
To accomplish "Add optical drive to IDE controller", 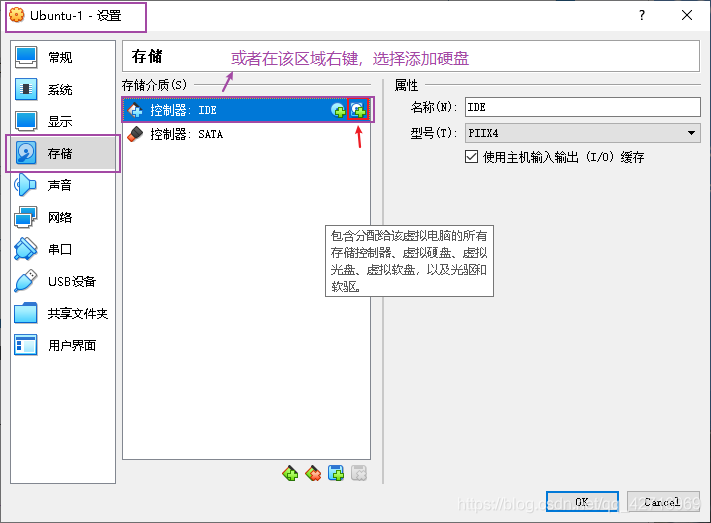I will point(338,110).
